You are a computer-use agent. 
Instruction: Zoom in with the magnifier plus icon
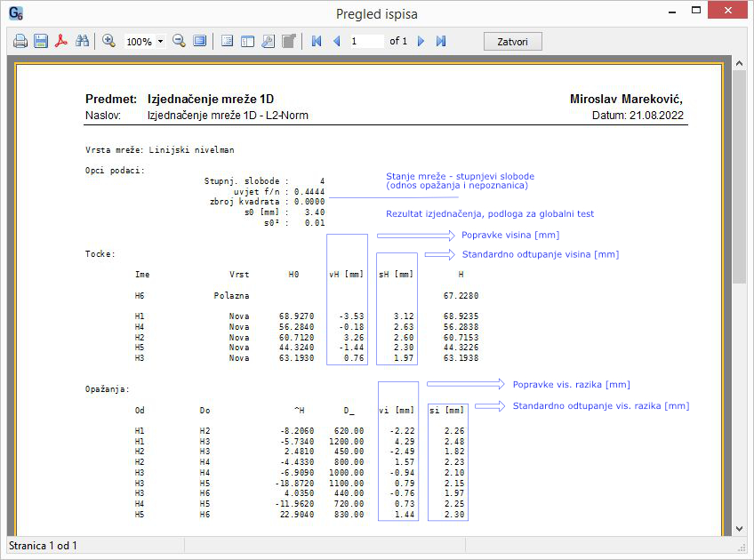click(x=108, y=41)
